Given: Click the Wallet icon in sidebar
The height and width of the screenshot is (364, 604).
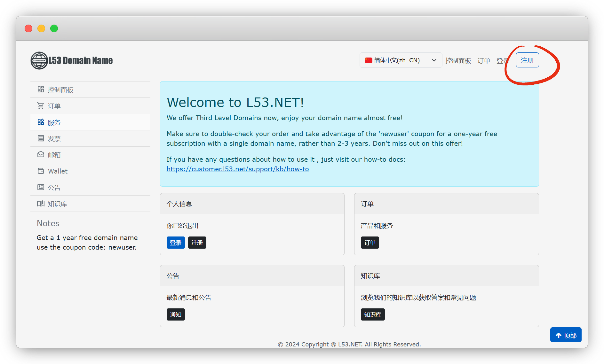Looking at the screenshot, I should (41, 171).
